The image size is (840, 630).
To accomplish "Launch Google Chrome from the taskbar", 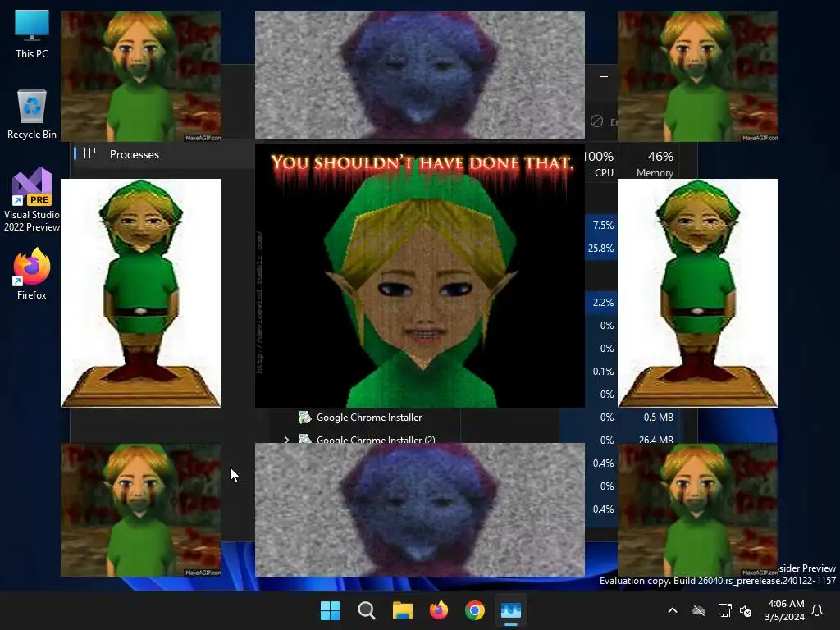I will [x=475, y=610].
